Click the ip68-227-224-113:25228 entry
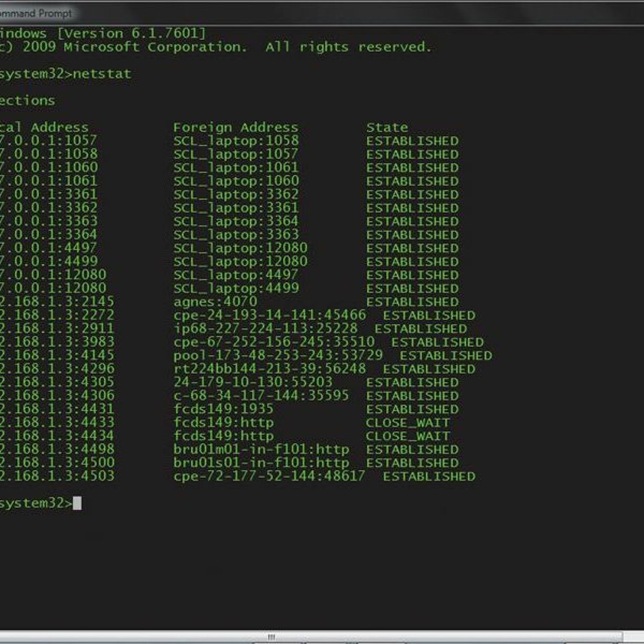The width and height of the screenshot is (644, 644). pos(265,329)
